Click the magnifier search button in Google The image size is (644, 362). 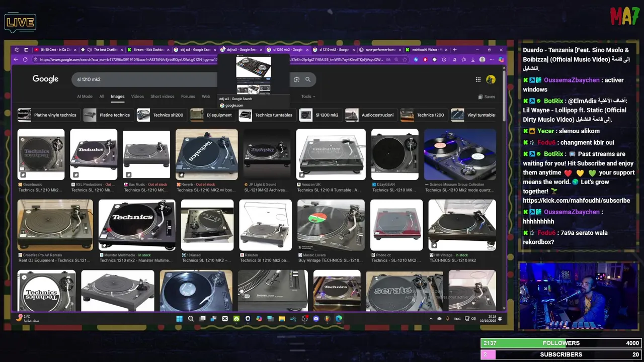click(x=308, y=79)
